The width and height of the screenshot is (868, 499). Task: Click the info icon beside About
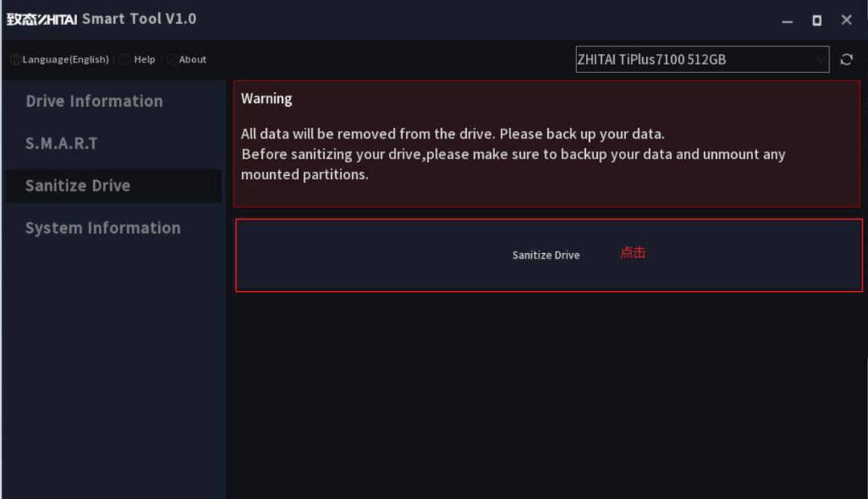point(172,59)
